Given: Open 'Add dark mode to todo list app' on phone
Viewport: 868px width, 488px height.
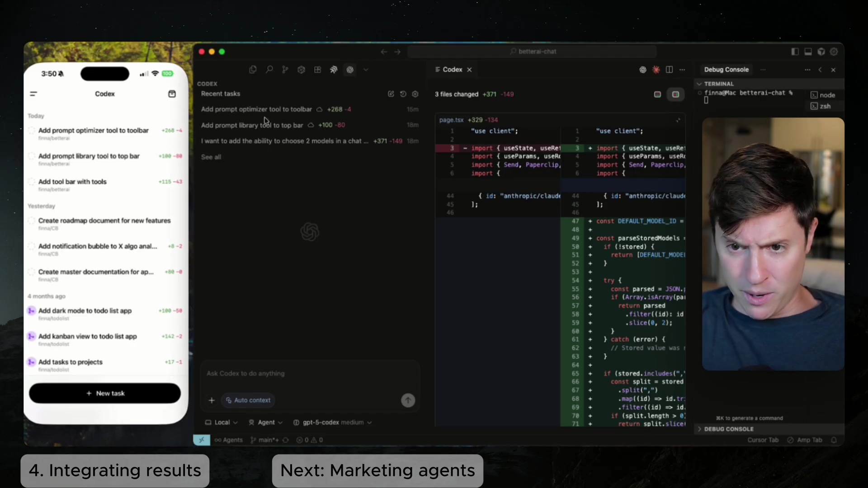Looking at the screenshot, I should (x=105, y=314).
